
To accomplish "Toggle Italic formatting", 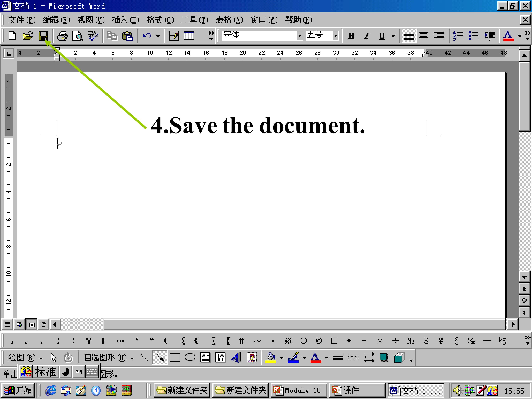I will pos(366,36).
